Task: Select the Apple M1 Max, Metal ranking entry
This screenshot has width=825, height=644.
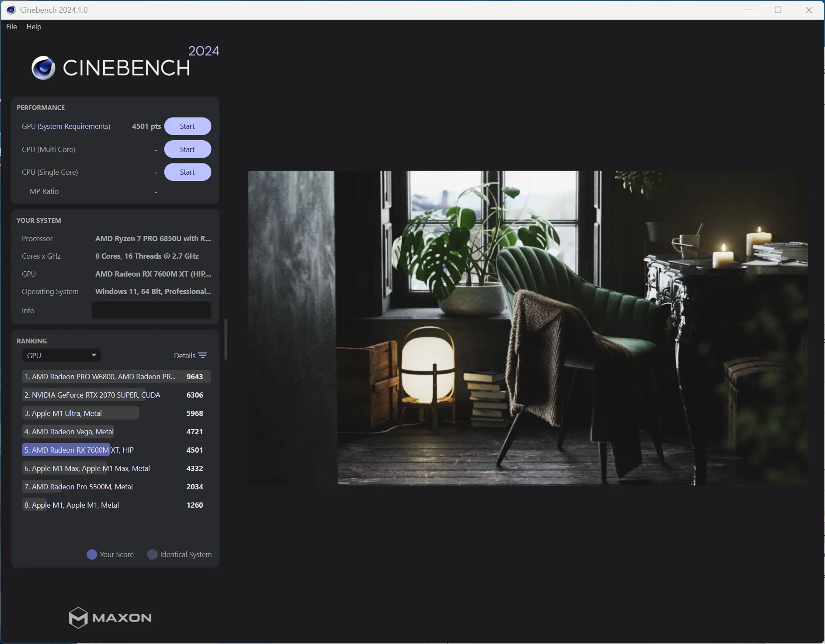Action: tap(116, 468)
